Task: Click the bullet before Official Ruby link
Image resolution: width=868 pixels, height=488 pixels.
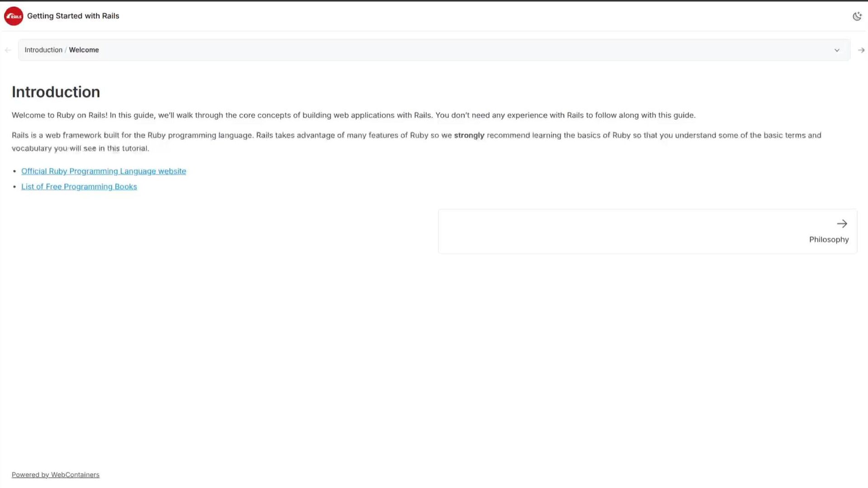Action: [15, 171]
